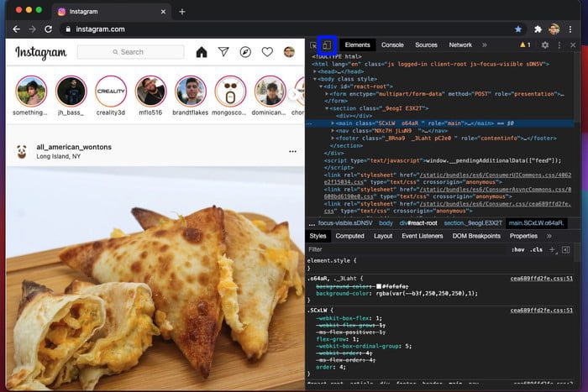Expand the footer element node
588x392 pixels.
[333, 139]
